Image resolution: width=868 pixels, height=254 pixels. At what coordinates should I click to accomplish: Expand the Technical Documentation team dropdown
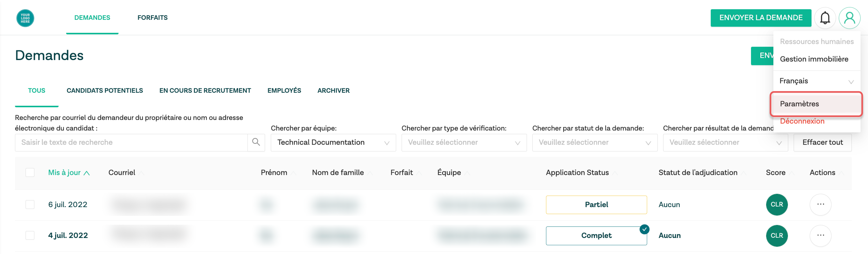point(333,142)
